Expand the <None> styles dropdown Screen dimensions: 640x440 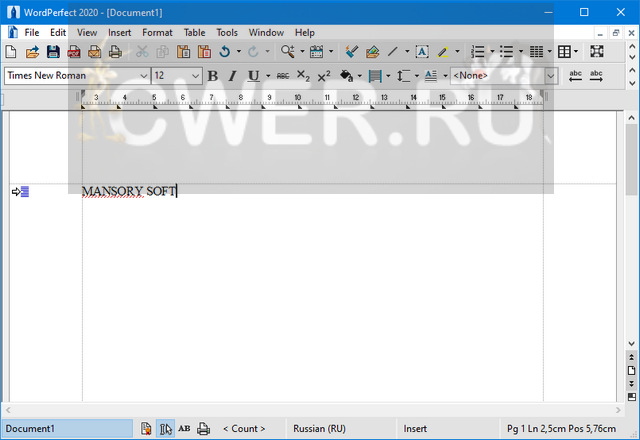(551, 76)
